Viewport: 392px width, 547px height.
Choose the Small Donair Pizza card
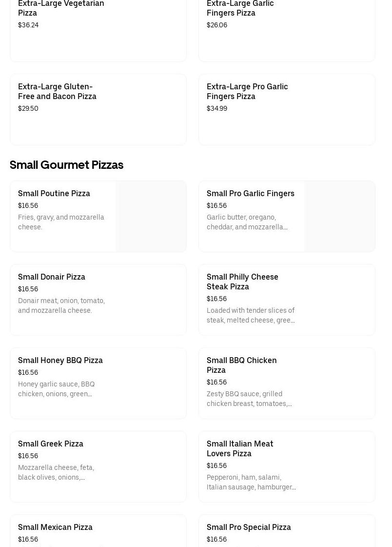click(98, 300)
